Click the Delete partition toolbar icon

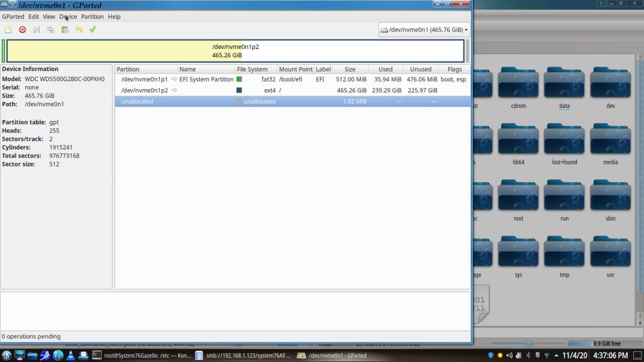(23, 30)
